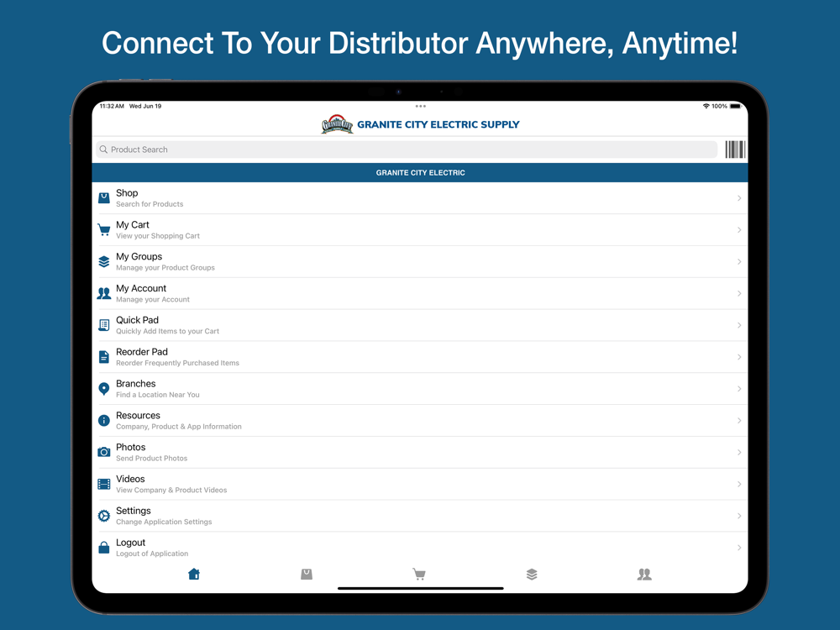Expand the Quick Pad row chevron
840x630 pixels.
tap(738, 325)
